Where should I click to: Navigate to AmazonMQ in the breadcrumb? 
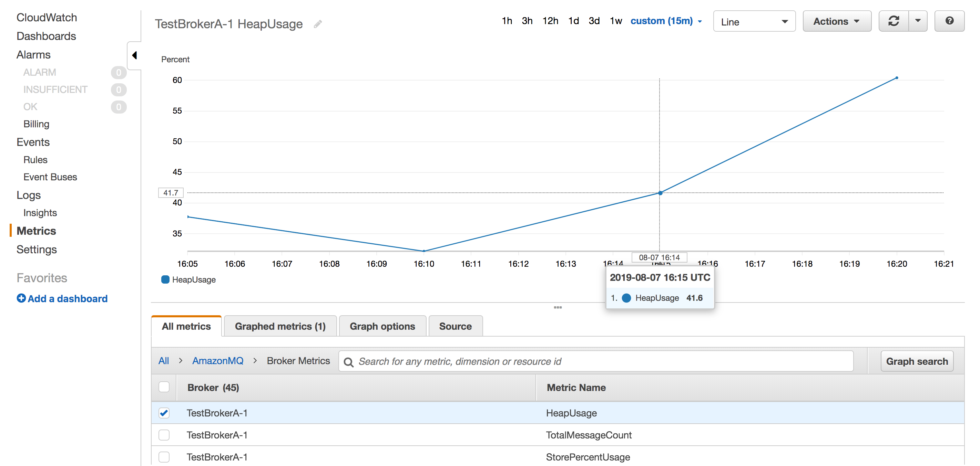218,361
